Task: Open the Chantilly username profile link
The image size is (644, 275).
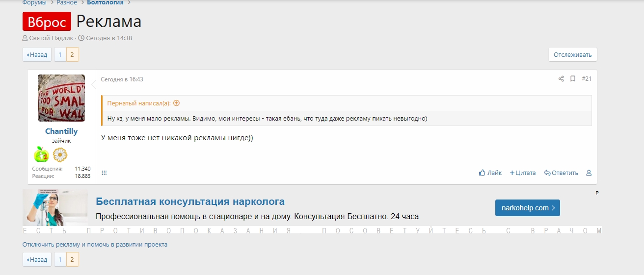Action: coord(61,131)
